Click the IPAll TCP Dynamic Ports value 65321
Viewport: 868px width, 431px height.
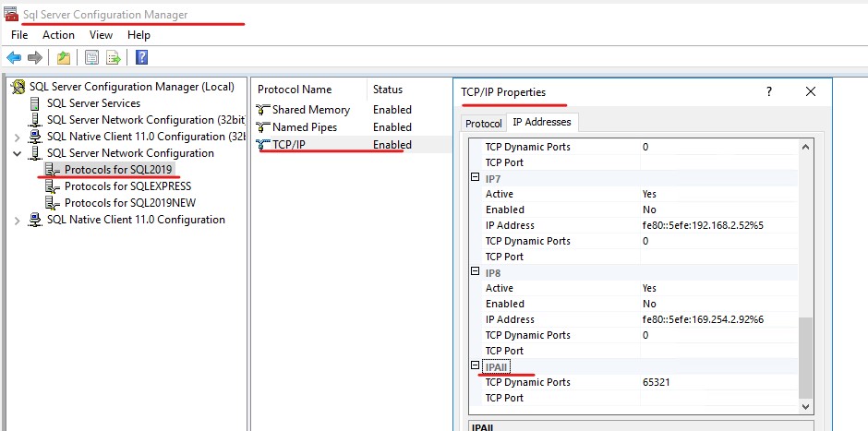657,382
